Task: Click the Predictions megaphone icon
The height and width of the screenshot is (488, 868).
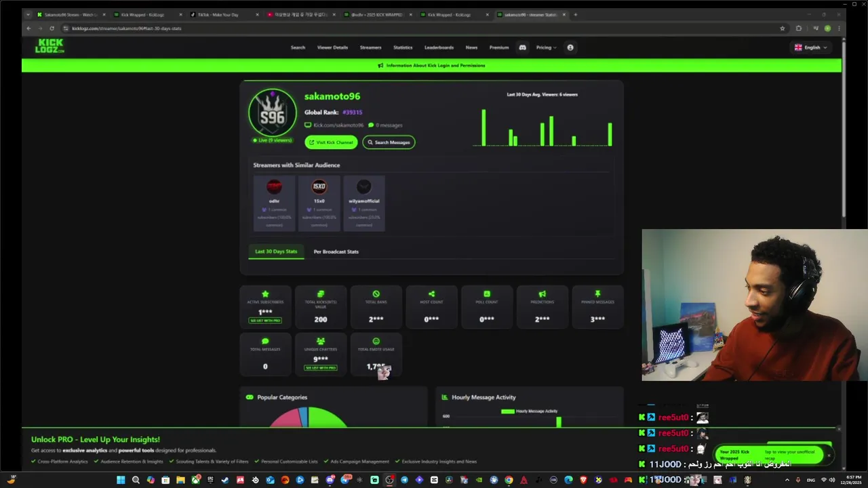Action: pyautogui.click(x=542, y=294)
